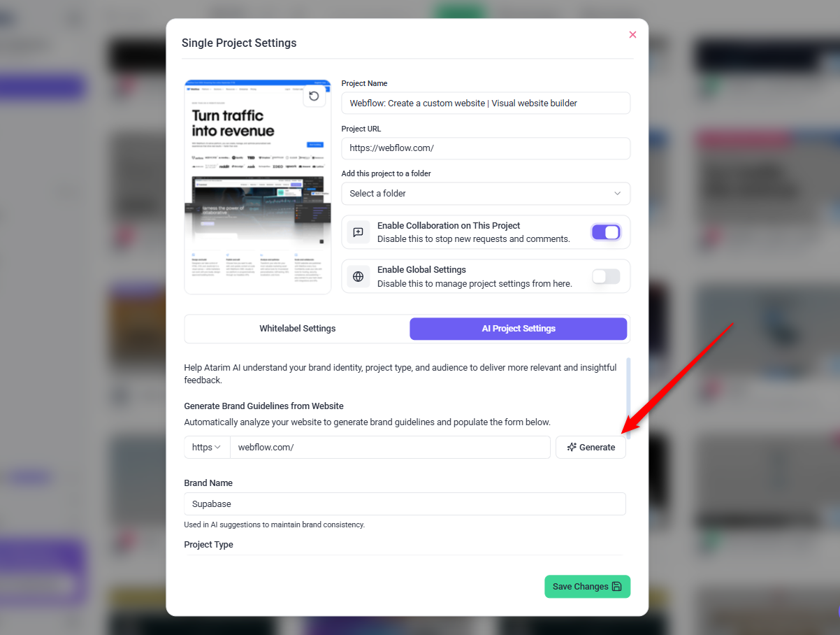Click the globe icon for Global Settings

[359, 276]
